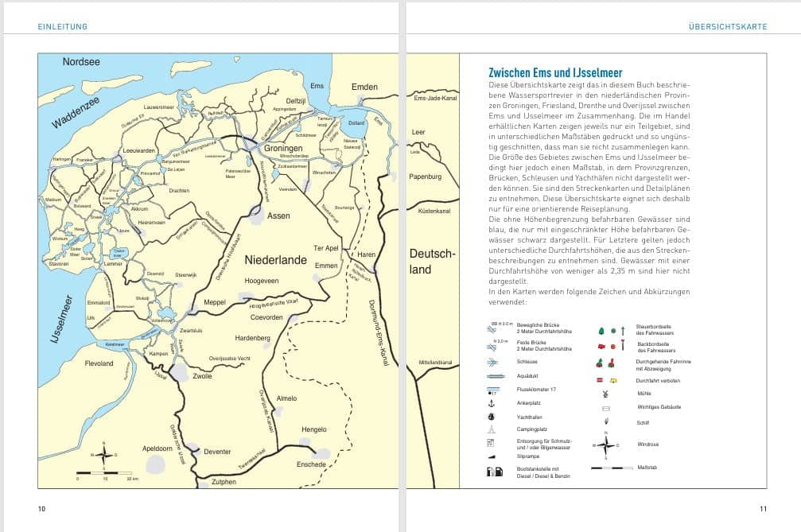Click the Waddenzee label on the map
This screenshot has width=801, height=532.
(x=75, y=112)
